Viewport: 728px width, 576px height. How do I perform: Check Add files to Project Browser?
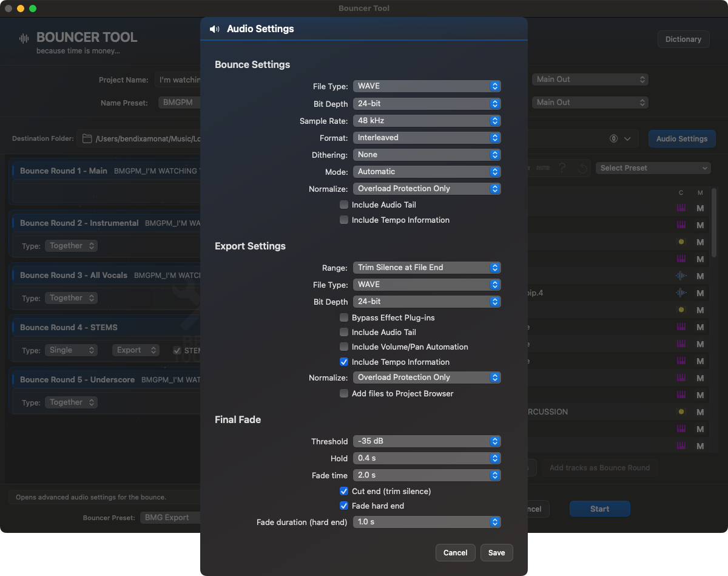pyautogui.click(x=344, y=394)
